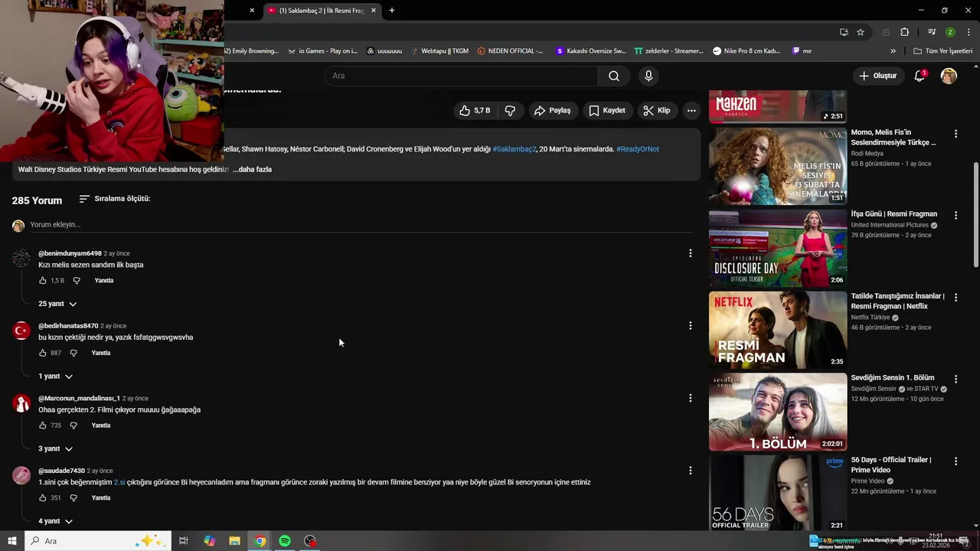Jump to the 2.si timestamp link in comment
Image resolution: width=980 pixels, height=551 pixels.
(x=119, y=482)
